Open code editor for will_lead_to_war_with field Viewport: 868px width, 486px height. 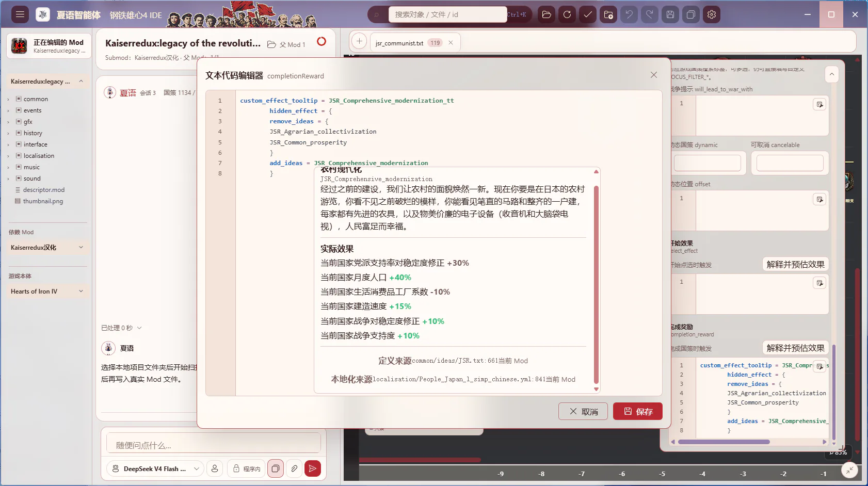(x=819, y=105)
